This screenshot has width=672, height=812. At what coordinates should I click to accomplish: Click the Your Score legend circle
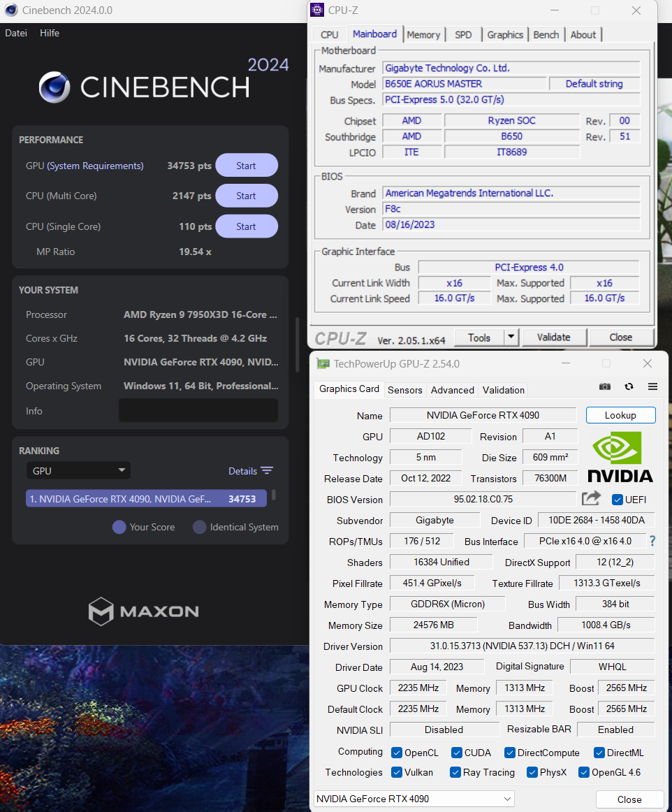click(x=119, y=527)
